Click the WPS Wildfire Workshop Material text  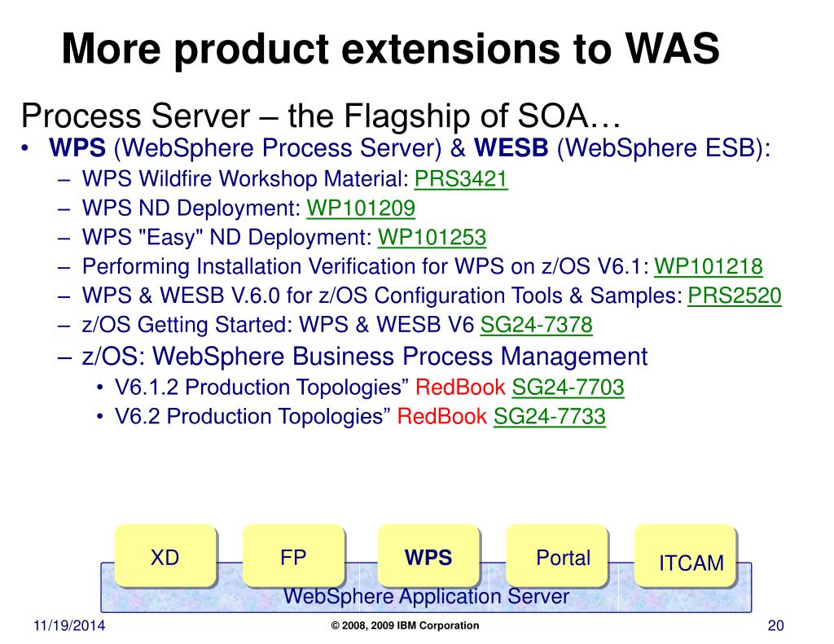pos(245,178)
